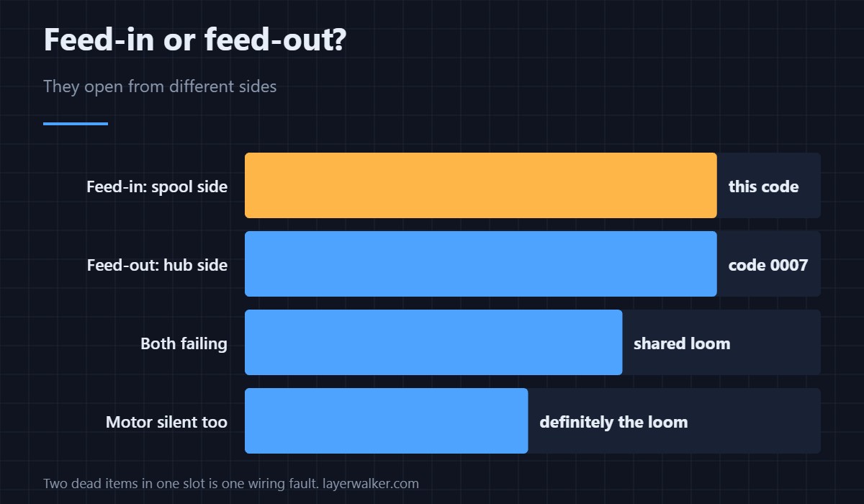Click the dark track right of 'definitely the loom'
864x504 pixels.
755,420
